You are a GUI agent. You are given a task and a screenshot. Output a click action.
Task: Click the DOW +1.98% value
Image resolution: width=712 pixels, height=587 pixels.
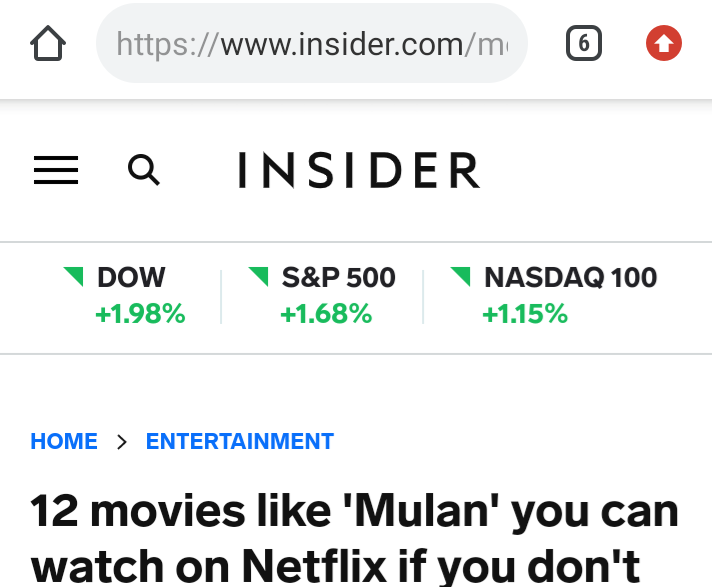[140, 314]
